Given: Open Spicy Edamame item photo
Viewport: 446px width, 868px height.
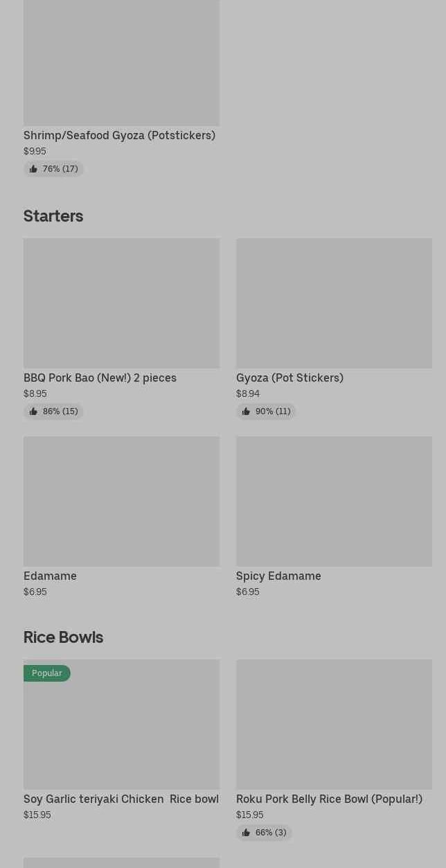Looking at the screenshot, I should coord(334,501).
